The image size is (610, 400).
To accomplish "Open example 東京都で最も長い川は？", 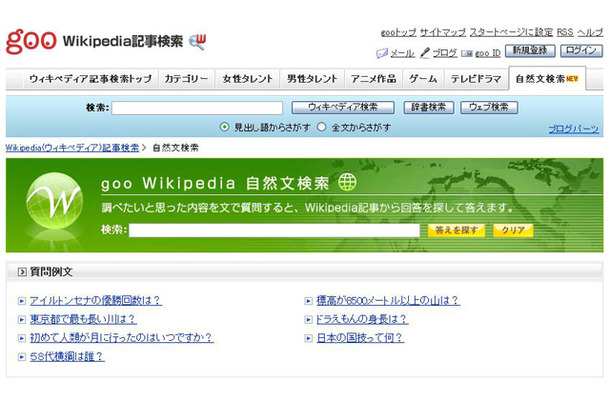I will (x=83, y=319).
